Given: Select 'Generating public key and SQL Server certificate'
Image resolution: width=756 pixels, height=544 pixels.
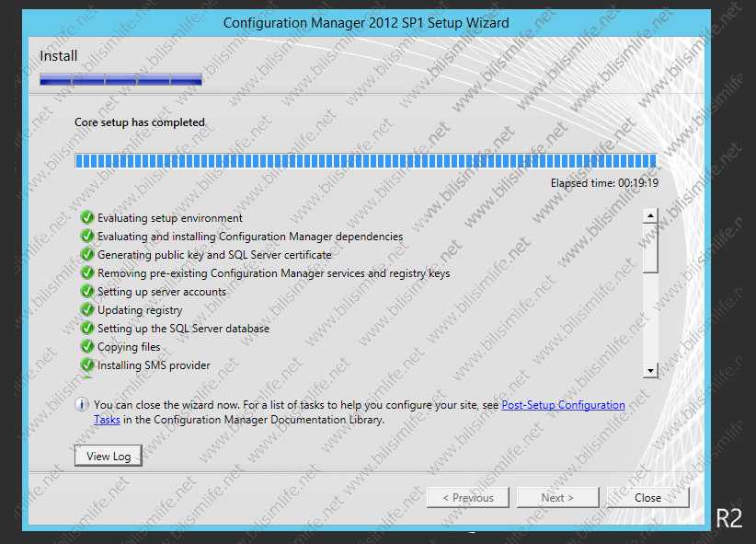Looking at the screenshot, I should click(x=214, y=254).
